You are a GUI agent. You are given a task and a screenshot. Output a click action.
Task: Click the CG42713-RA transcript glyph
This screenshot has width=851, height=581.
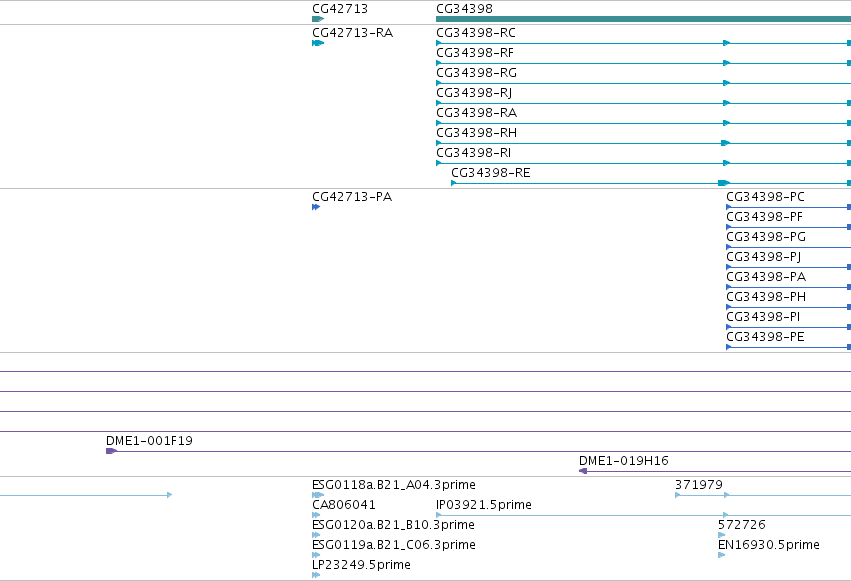click(x=318, y=43)
